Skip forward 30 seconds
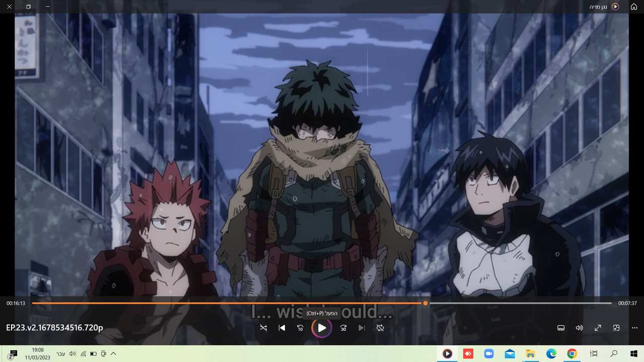The height and width of the screenshot is (362, 644). [x=343, y=328]
